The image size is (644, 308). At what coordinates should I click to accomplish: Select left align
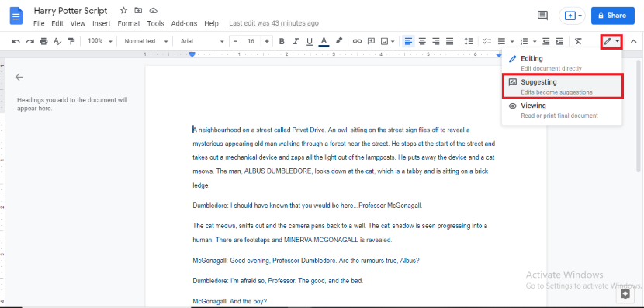[x=408, y=41]
